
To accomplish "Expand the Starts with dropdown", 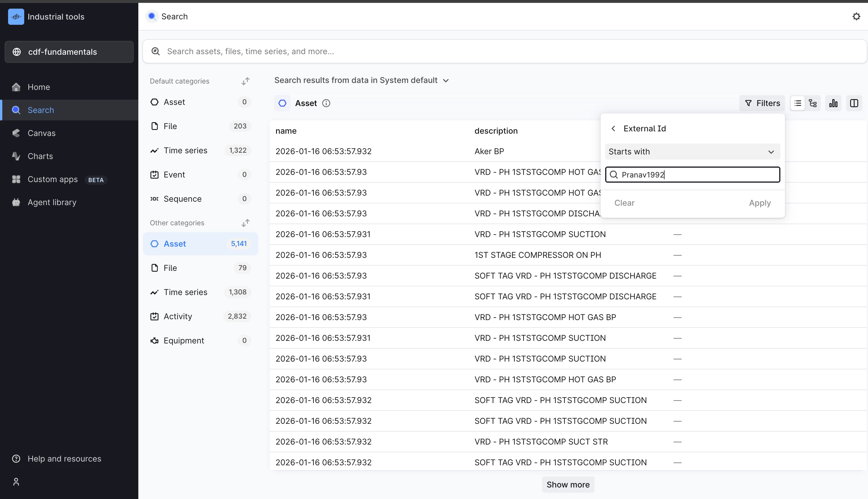I will point(692,152).
